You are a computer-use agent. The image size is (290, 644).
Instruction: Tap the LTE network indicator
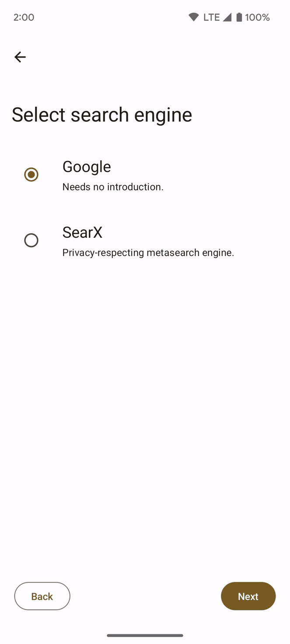pos(212,17)
